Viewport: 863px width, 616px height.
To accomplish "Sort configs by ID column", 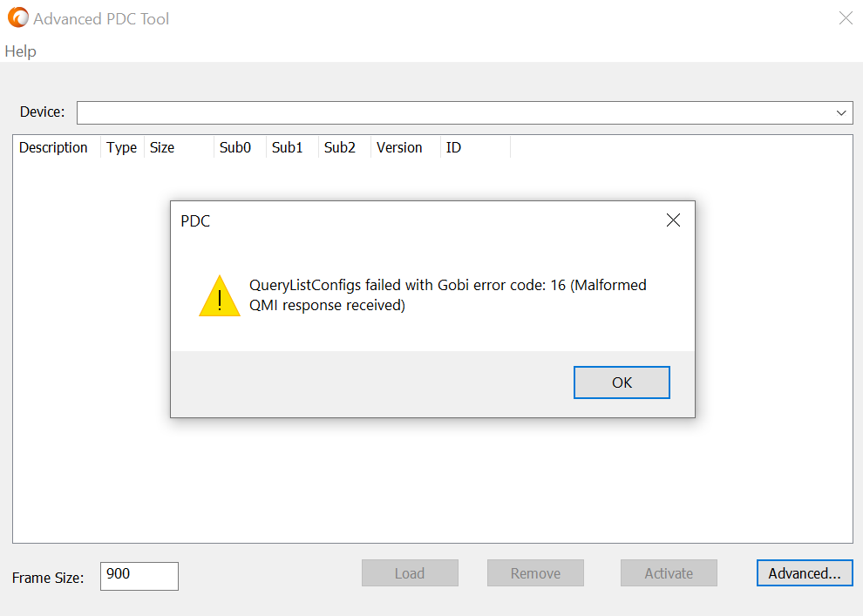I will [452, 147].
